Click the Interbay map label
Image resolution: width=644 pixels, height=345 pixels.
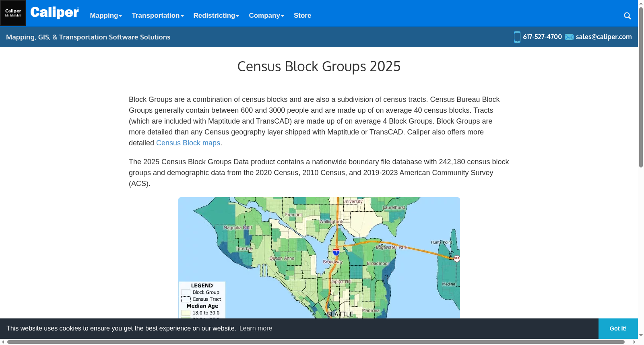[244, 248]
